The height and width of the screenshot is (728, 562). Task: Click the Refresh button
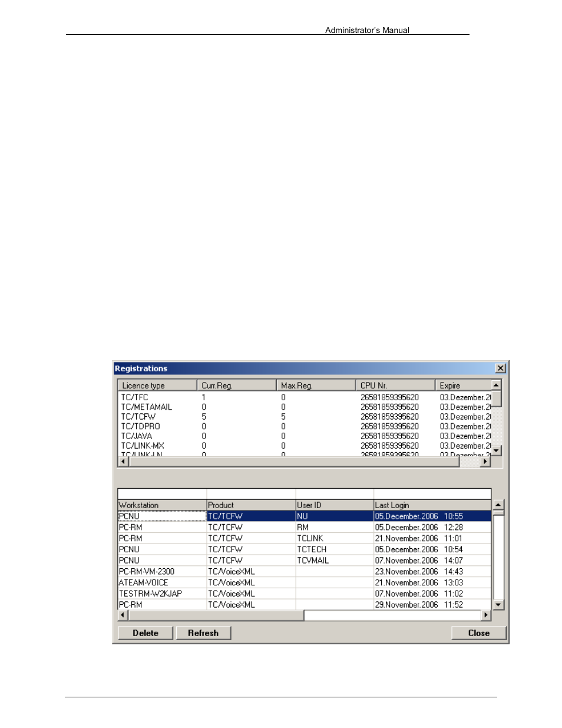click(x=203, y=633)
